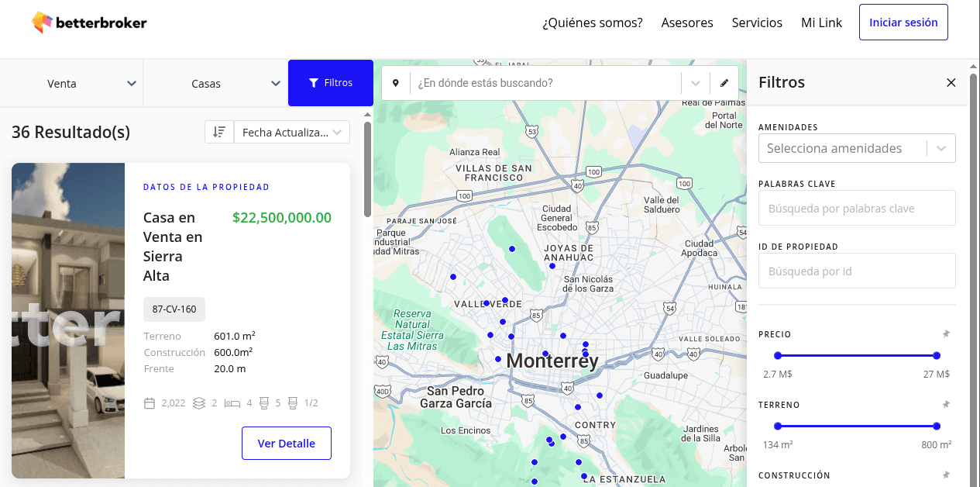
Task: Open the Casas property type dropdown
Action: point(215,84)
